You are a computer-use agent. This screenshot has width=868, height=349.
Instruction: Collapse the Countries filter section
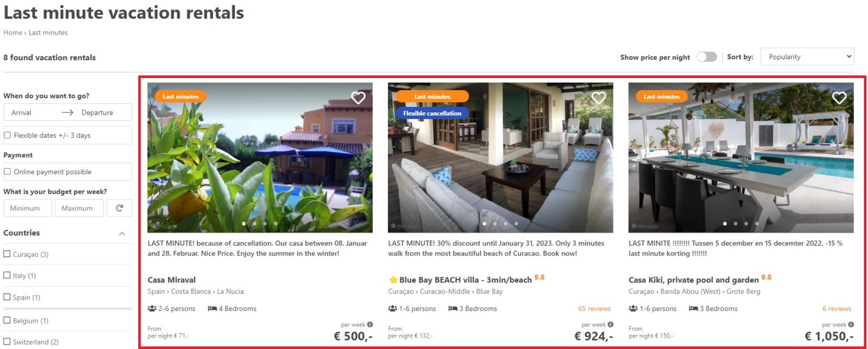pyautogui.click(x=122, y=233)
